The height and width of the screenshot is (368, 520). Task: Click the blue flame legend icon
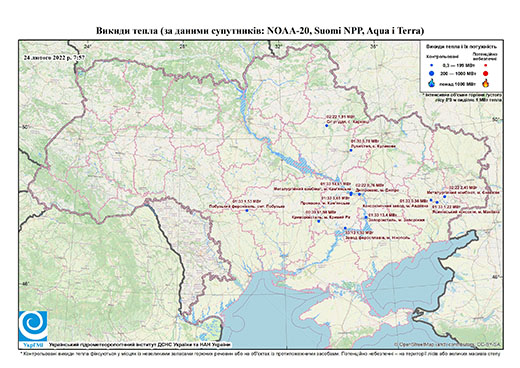tap(432, 83)
